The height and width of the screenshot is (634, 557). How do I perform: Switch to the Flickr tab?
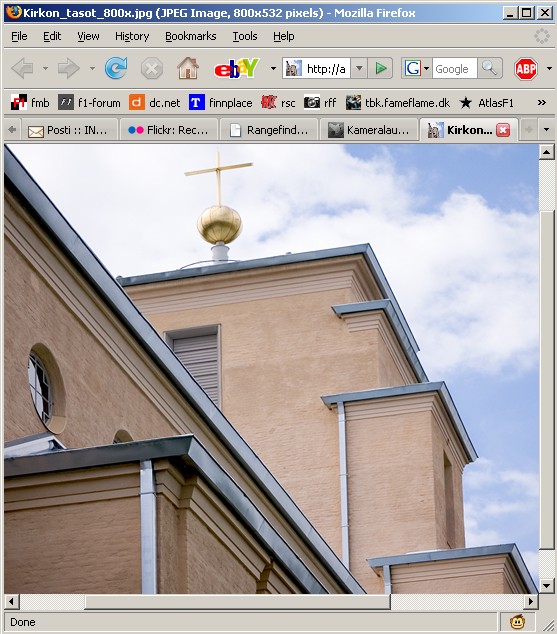click(169, 130)
